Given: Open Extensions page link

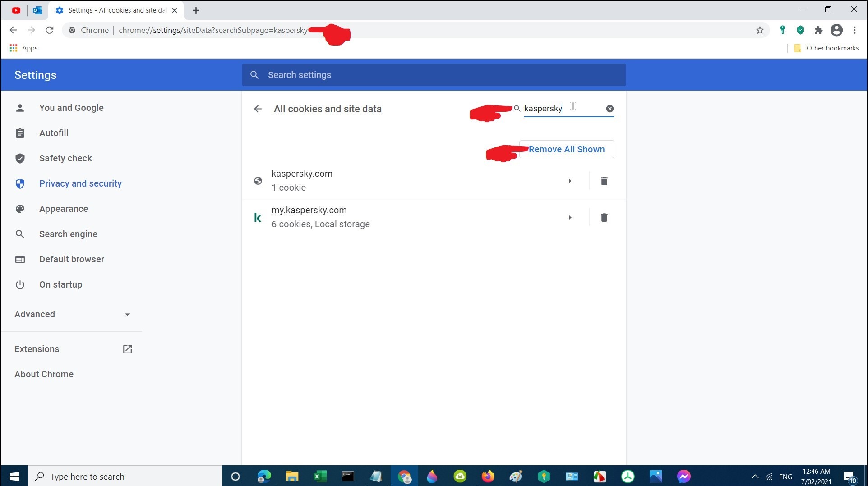Looking at the screenshot, I should click(x=73, y=349).
